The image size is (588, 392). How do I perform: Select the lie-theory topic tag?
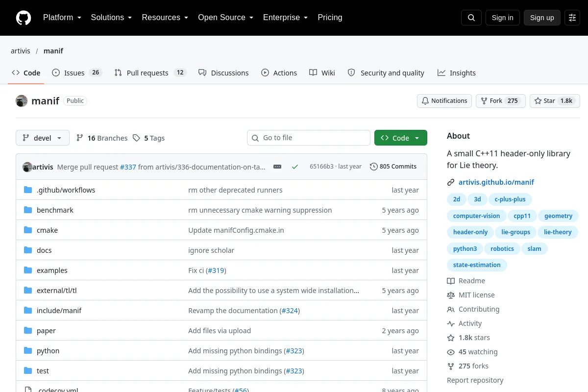[x=558, y=232]
